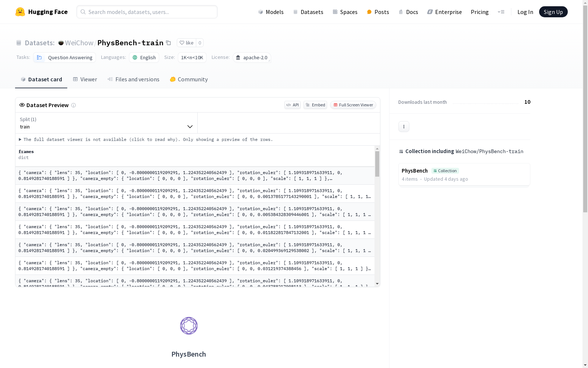Open the navigation overflow menu icon
The image size is (588, 368).
tap(501, 12)
